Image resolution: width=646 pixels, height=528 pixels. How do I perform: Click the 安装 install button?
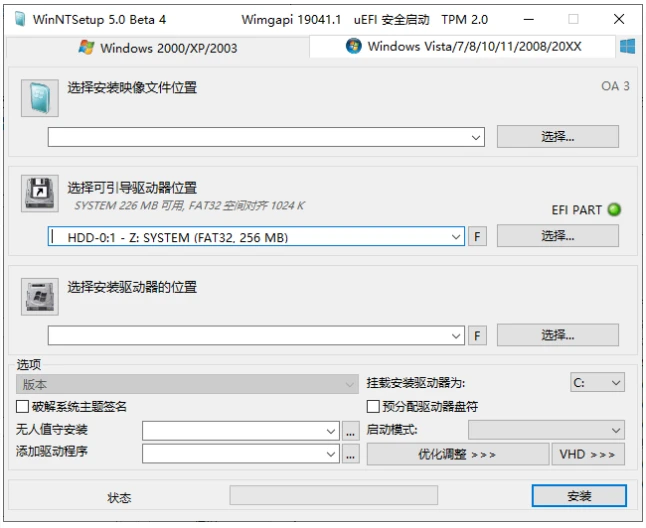[x=579, y=495]
